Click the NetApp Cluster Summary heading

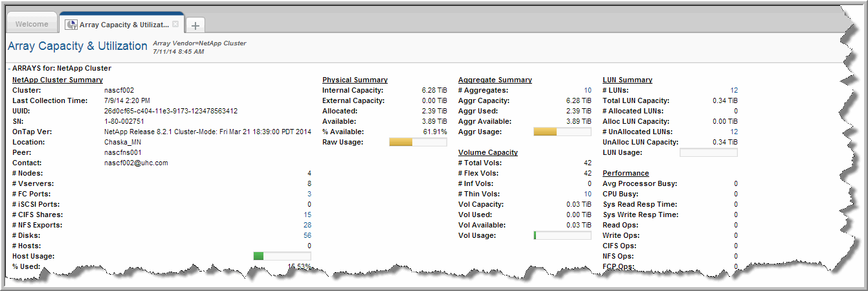[58, 80]
